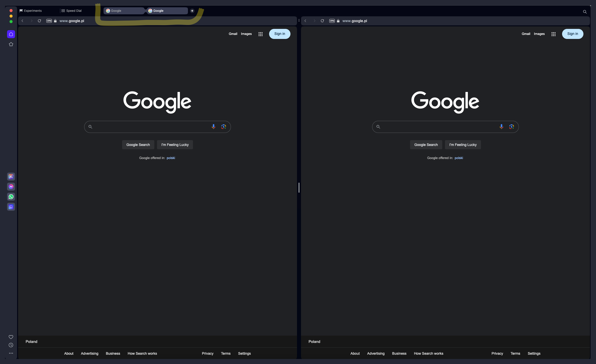Screen dimensions: 596x364
Task: Open sidebar setup via three dots
Action: pyautogui.click(x=11, y=353)
